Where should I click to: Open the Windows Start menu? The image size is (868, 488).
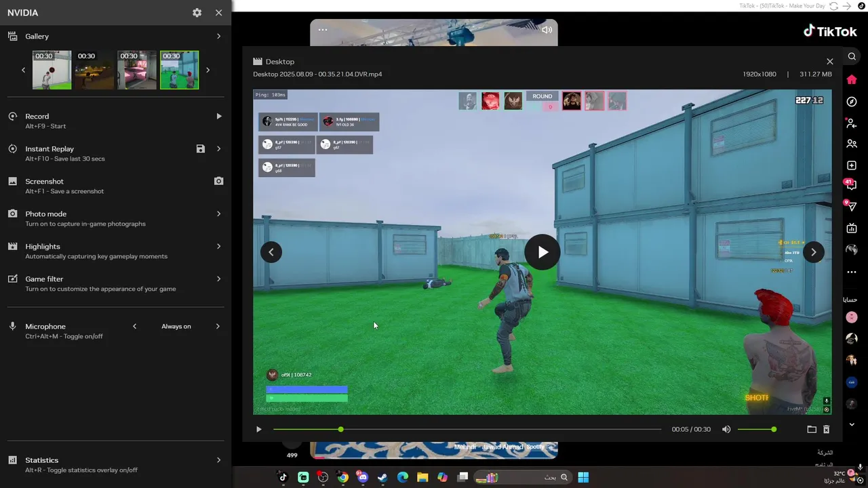583,477
